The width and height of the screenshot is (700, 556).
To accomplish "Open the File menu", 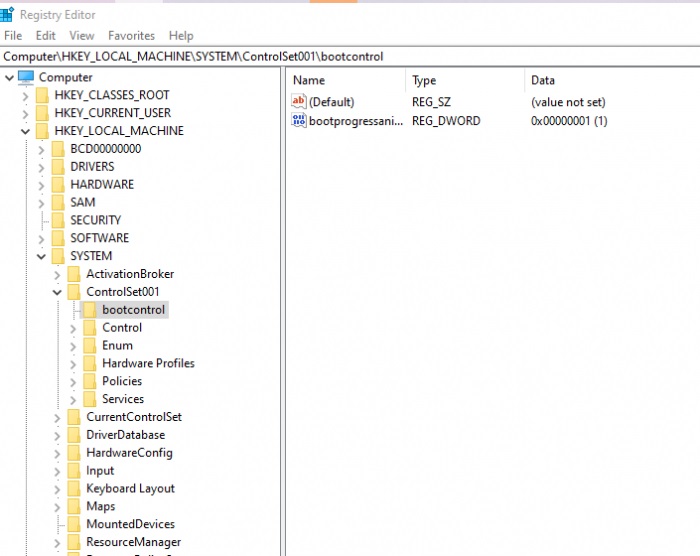I will (13, 35).
